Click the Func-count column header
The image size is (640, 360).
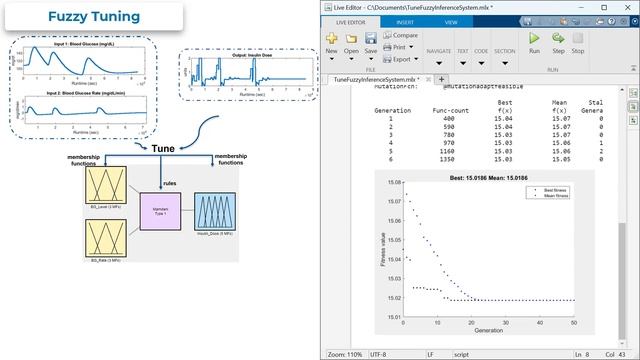pos(451,111)
